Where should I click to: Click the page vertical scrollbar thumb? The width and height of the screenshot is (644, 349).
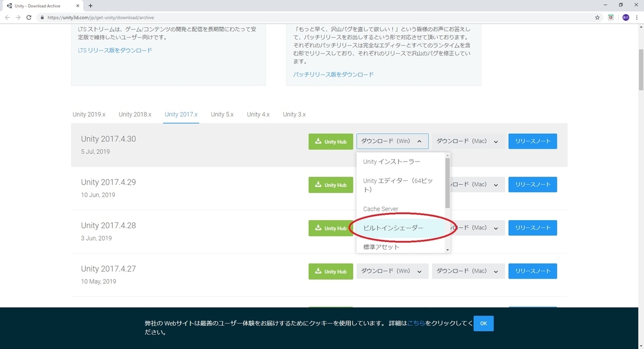(640, 69)
